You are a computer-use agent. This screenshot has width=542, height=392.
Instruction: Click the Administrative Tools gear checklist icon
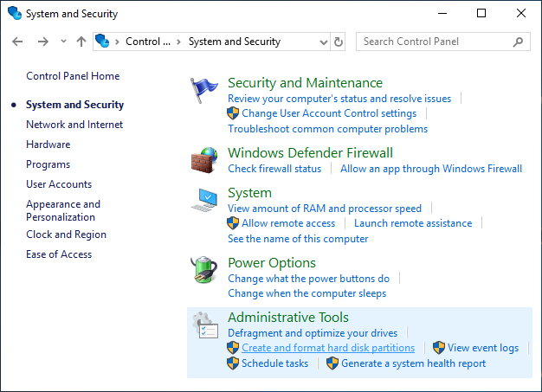coord(205,325)
